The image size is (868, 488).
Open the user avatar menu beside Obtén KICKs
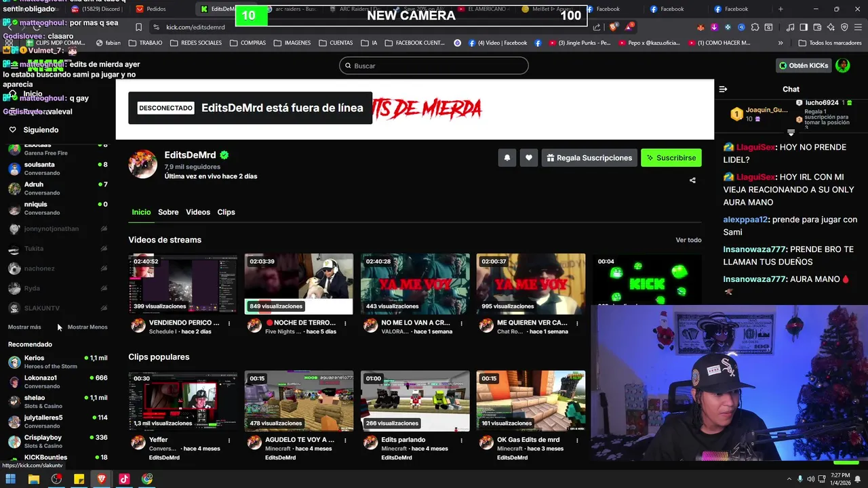pos(842,66)
